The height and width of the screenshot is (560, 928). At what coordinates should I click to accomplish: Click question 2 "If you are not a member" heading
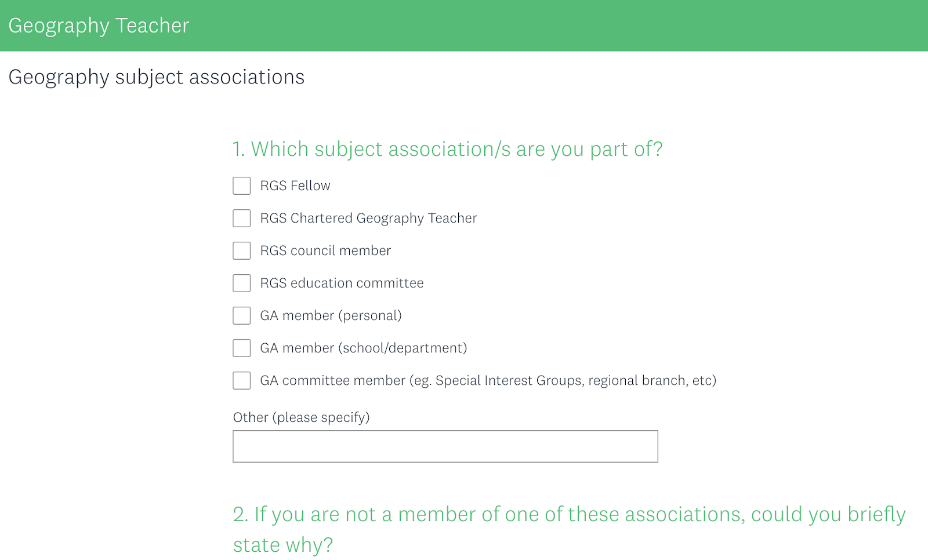tap(568, 529)
